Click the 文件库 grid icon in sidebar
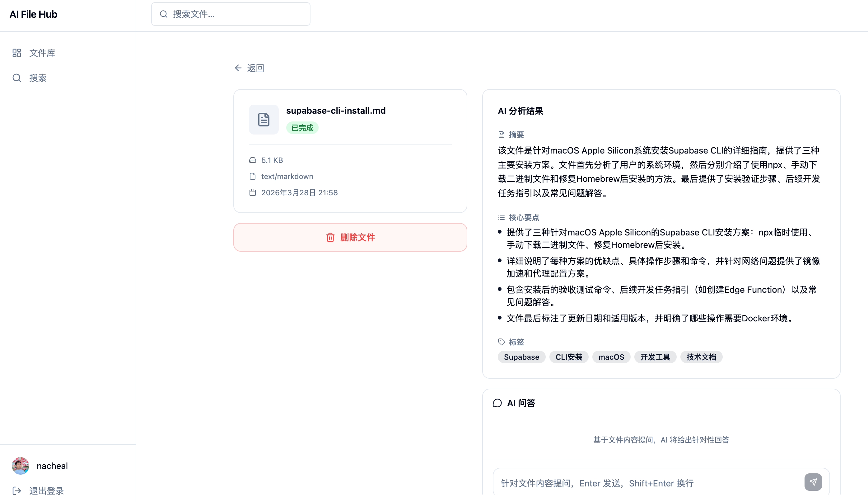 pyautogui.click(x=17, y=53)
